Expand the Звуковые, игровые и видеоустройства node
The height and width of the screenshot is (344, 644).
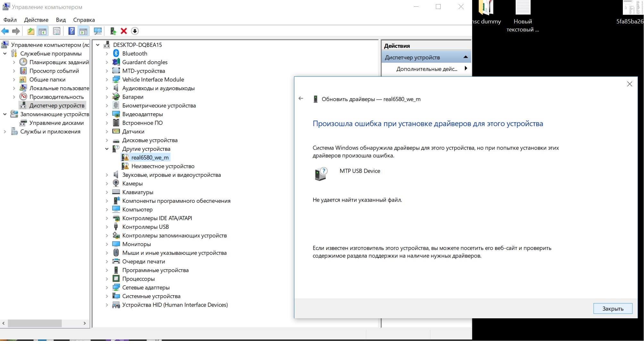(x=107, y=175)
